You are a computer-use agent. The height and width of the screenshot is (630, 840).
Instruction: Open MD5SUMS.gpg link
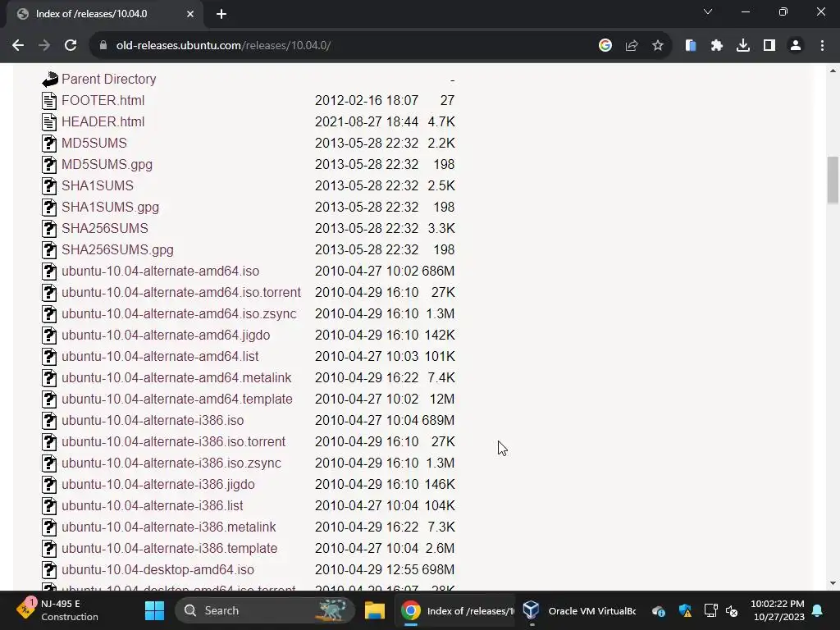point(107,164)
